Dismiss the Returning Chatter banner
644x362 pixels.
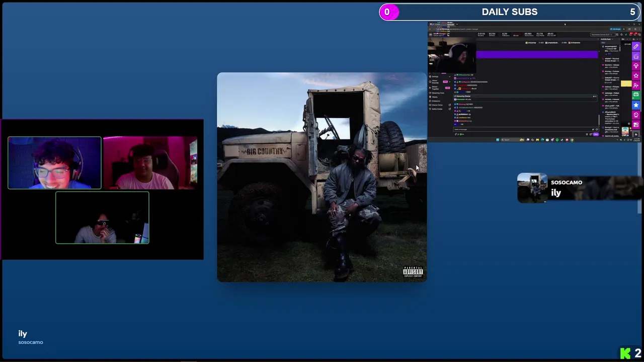point(595,97)
